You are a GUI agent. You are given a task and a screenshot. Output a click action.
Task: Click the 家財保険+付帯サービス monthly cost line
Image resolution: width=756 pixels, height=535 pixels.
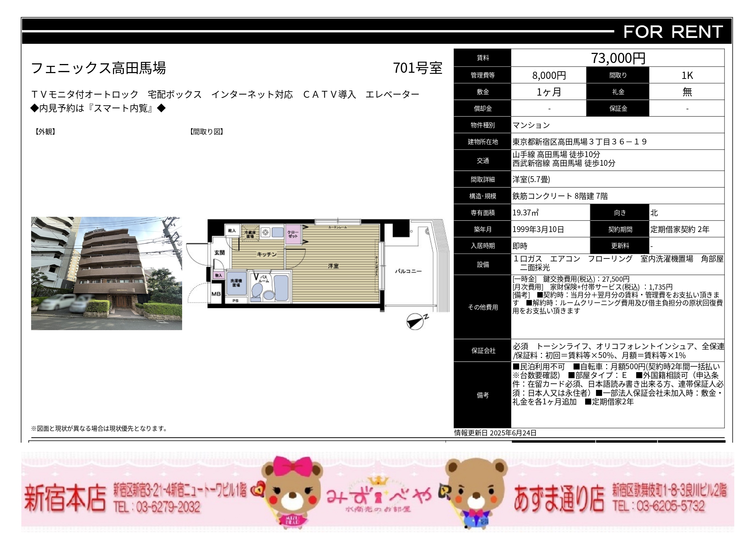coord(592,287)
